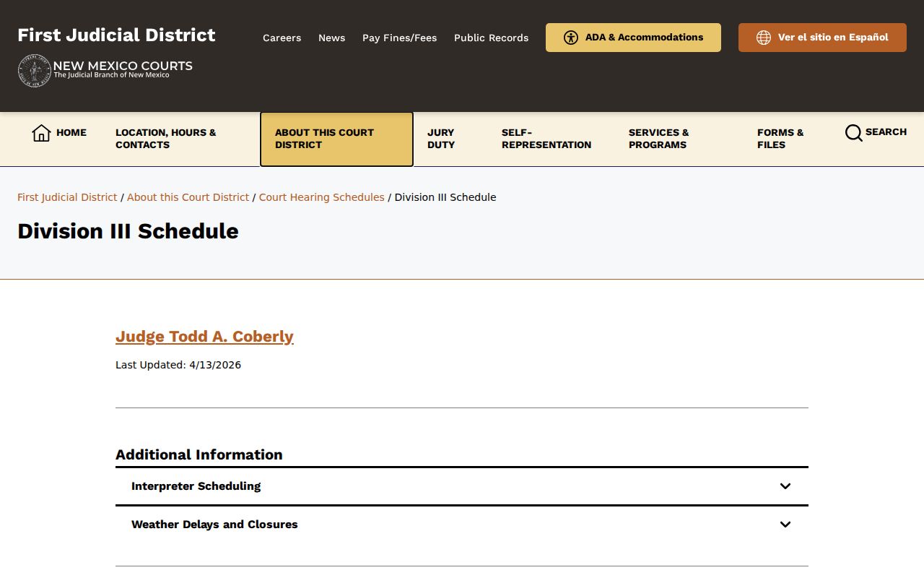Screen dimensions: 924x578
Task: Click Division III Schedule breadcrumb text
Action: (x=445, y=197)
